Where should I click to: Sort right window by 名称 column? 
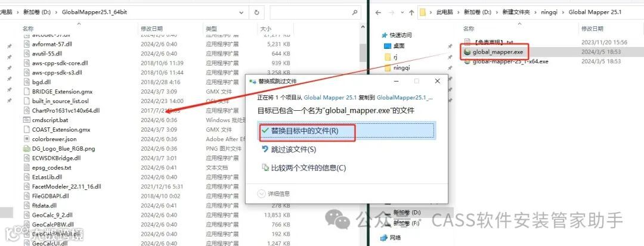point(469,29)
